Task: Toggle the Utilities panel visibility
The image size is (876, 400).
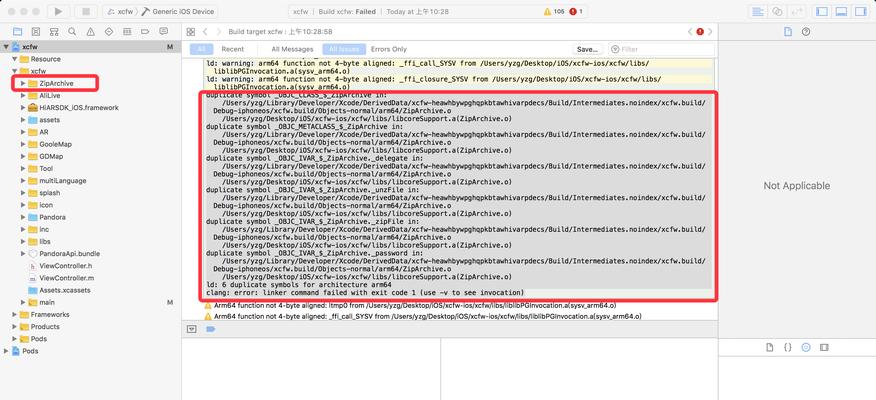Action: 860,11
